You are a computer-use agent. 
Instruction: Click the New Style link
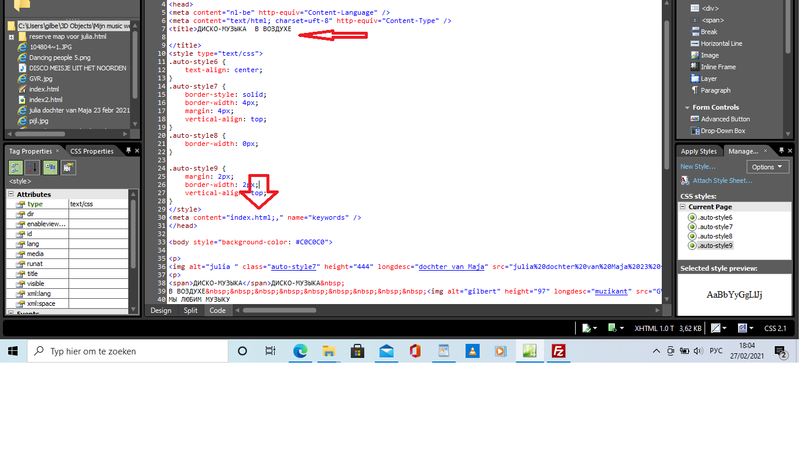pyautogui.click(x=697, y=167)
